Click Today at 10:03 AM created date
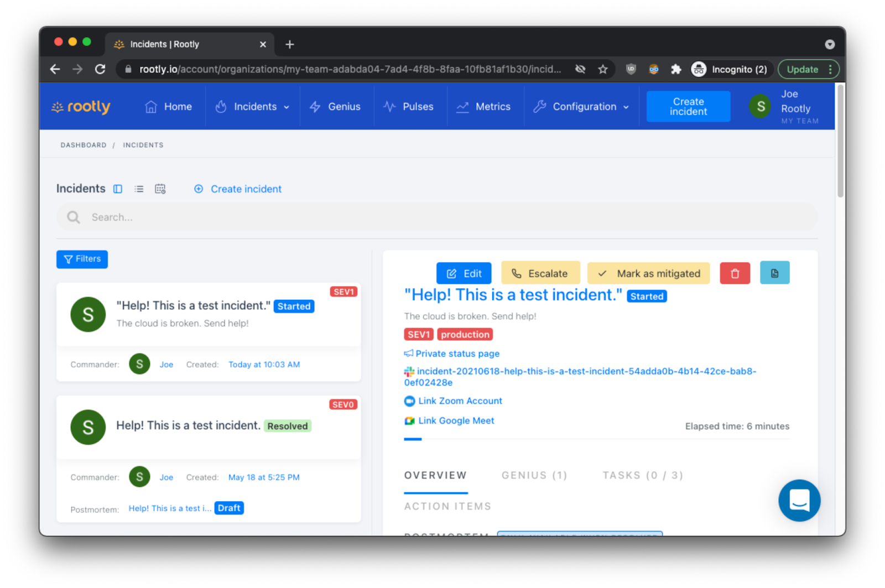The width and height of the screenshot is (885, 588). pos(264,365)
